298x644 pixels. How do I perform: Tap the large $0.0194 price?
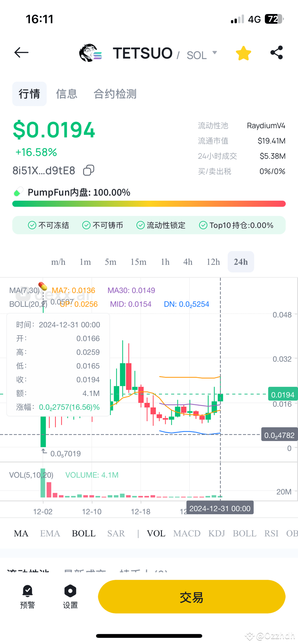[x=54, y=130]
